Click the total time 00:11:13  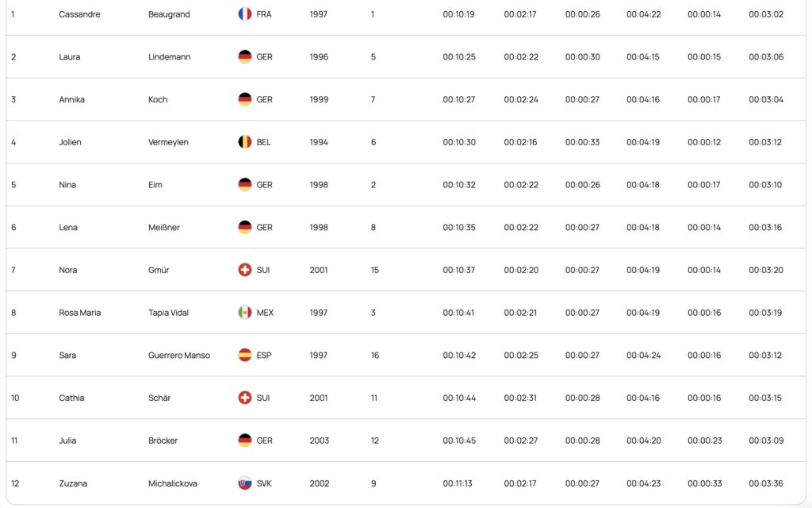click(458, 483)
